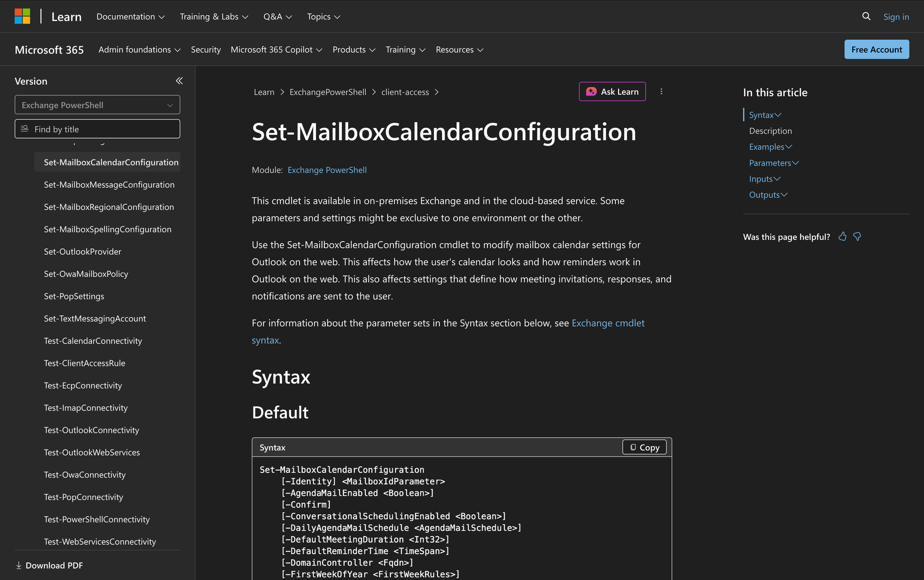Screen dimensions: 924x580
Task: Open Test-OwaConnectivity in the sidebar
Action: (x=85, y=475)
